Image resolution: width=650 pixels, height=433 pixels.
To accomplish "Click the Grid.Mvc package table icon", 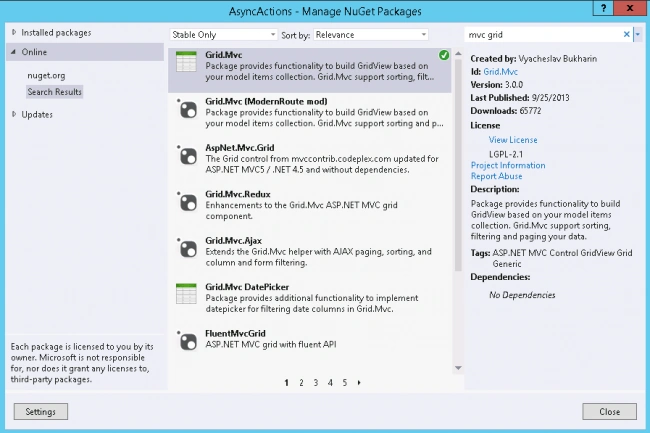I will pos(186,61).
